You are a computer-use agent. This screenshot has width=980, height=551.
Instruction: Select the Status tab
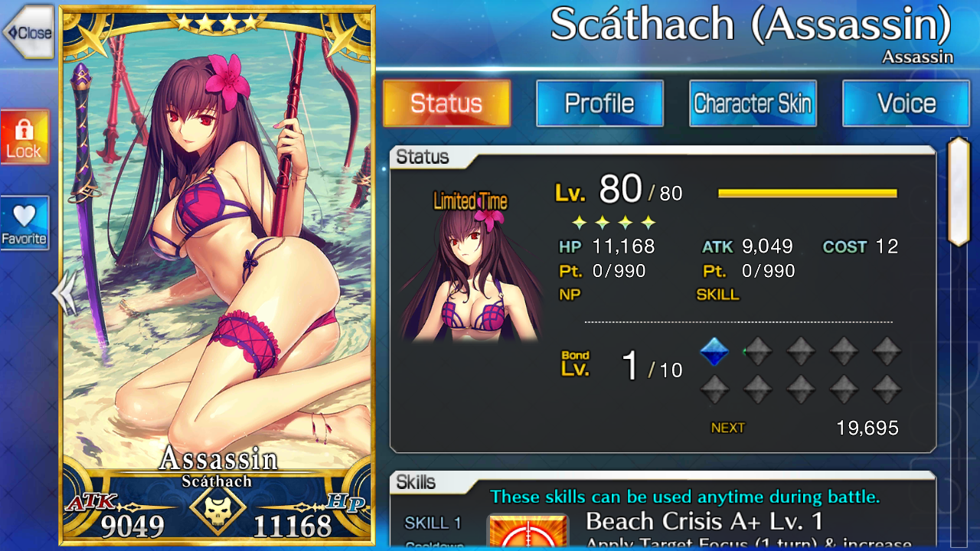pyautogui.click(x=446, y=103)
